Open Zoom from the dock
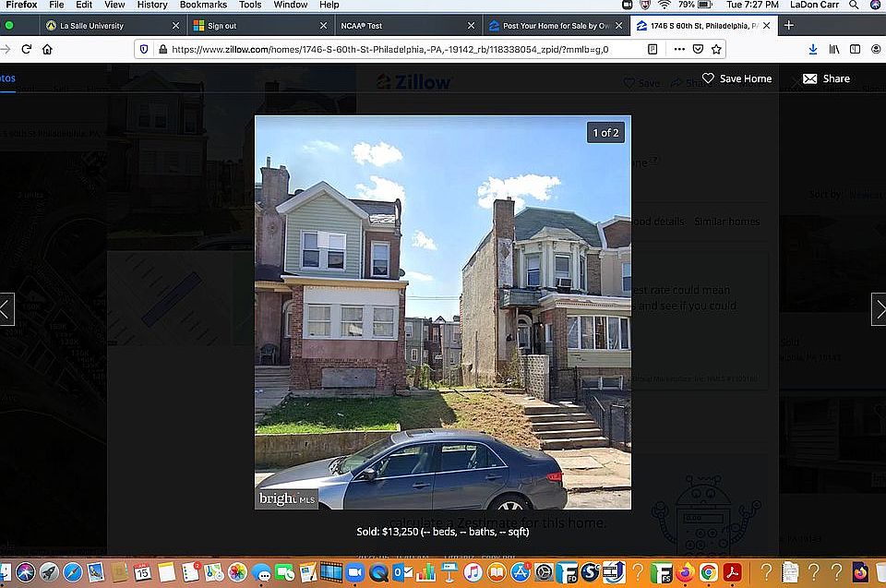The width and height of the screenshot is (886, 588). point(354,572)
